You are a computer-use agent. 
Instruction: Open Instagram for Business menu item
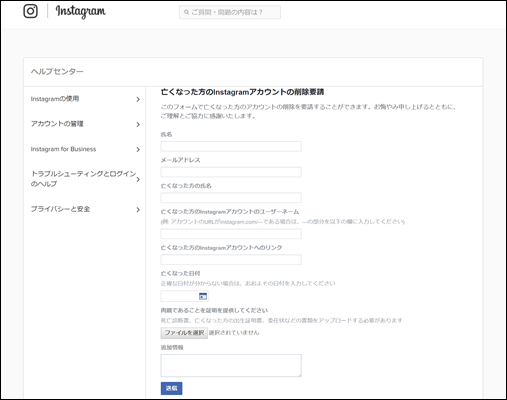pos(63,149)
